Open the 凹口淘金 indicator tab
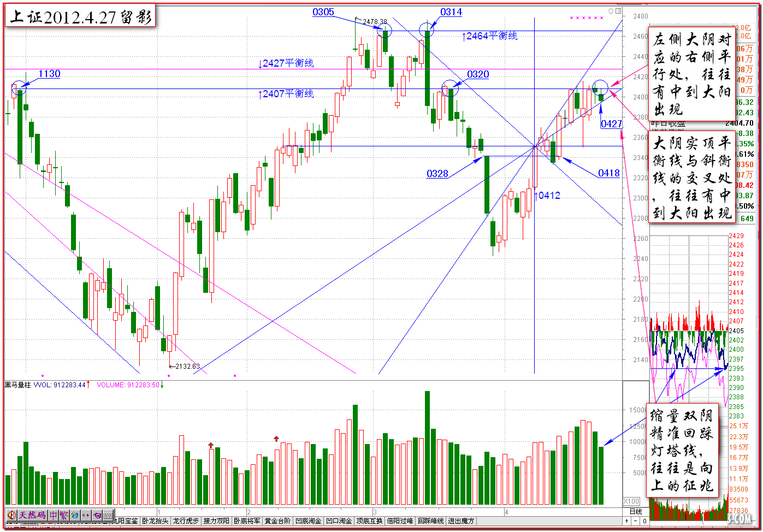 tap(339, 521)
